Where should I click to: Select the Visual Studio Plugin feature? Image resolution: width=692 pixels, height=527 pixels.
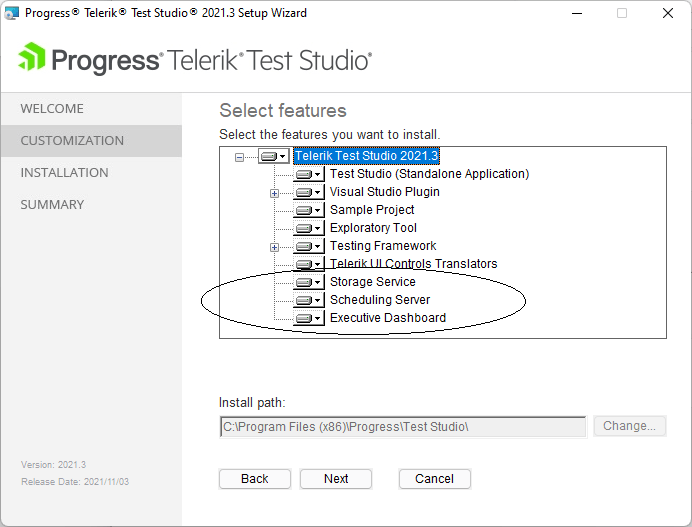pos(385,192)
